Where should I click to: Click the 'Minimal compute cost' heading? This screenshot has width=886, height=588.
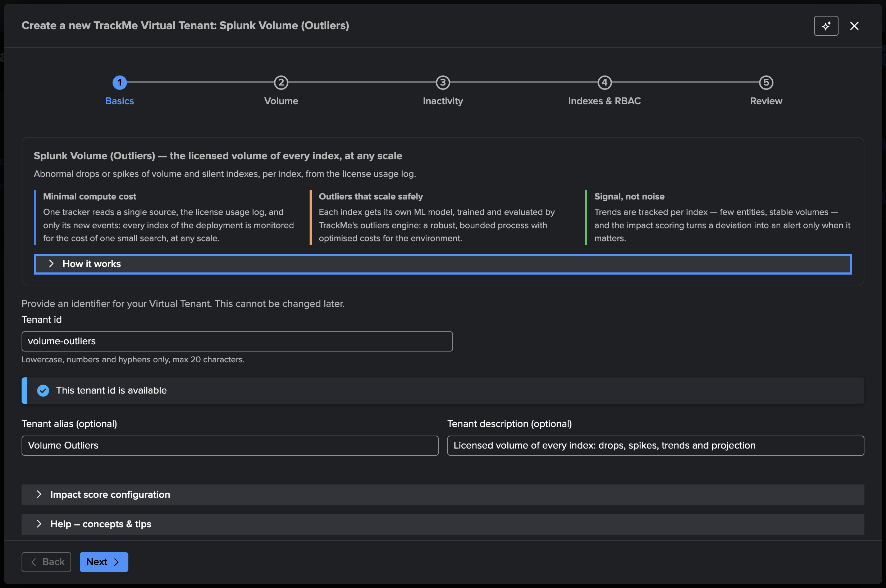tap(90, 197)
